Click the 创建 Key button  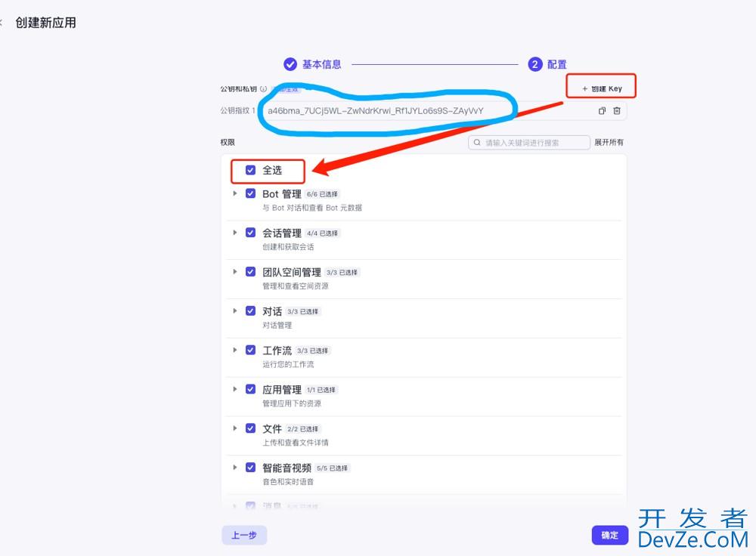pos(602,88)
